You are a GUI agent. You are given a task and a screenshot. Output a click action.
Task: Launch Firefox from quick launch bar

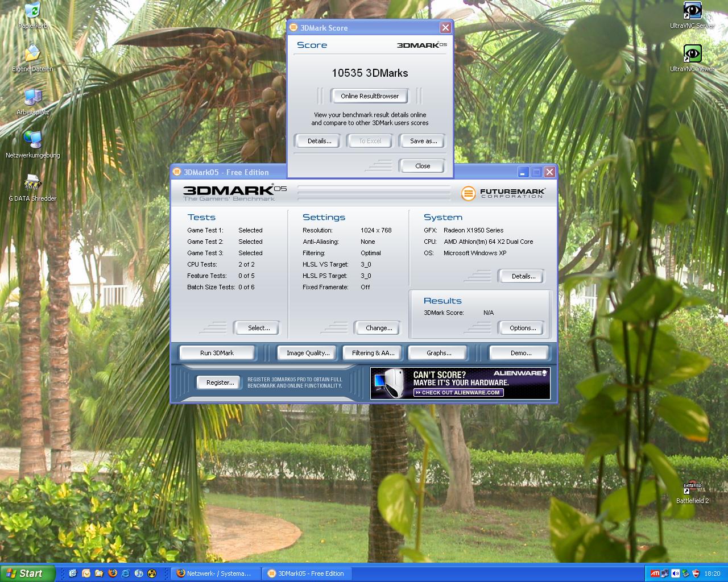tap(112, 573)
